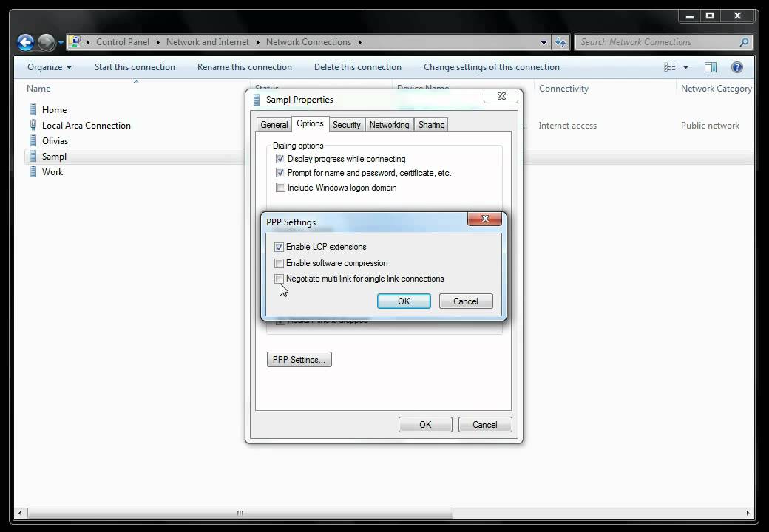Open recent pages dropdown beside Forward arrow
769x532 pixels.
tap(61, 43)
